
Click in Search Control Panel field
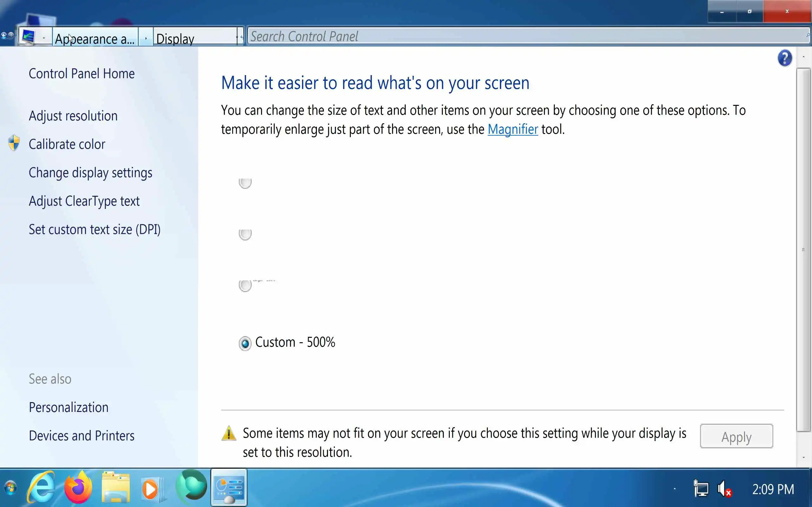523,36
